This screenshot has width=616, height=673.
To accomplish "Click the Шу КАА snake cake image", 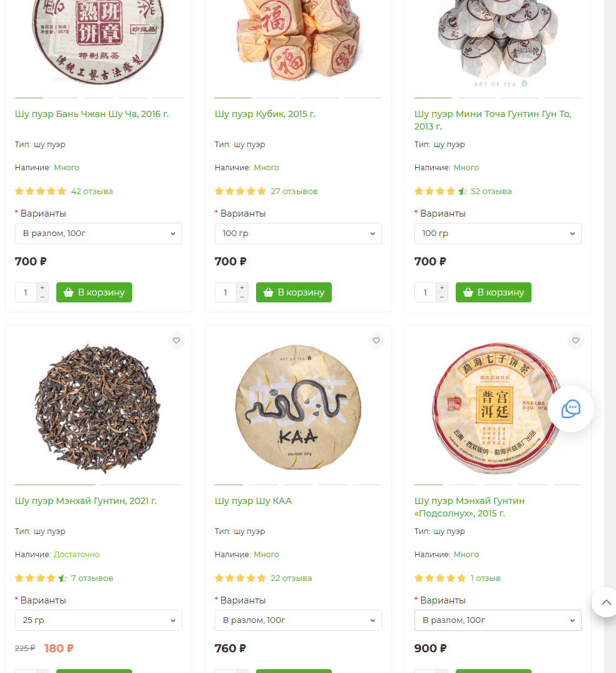I will click(x=298, y=406).
